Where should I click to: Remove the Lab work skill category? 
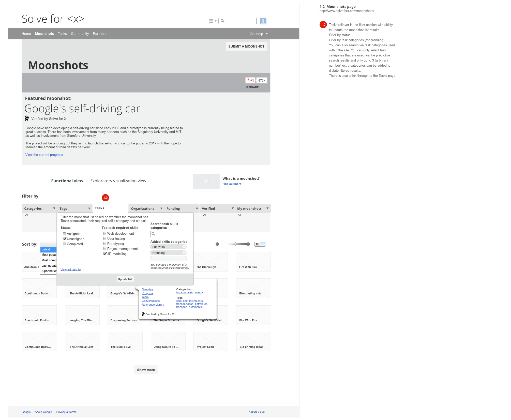(184, 247)
